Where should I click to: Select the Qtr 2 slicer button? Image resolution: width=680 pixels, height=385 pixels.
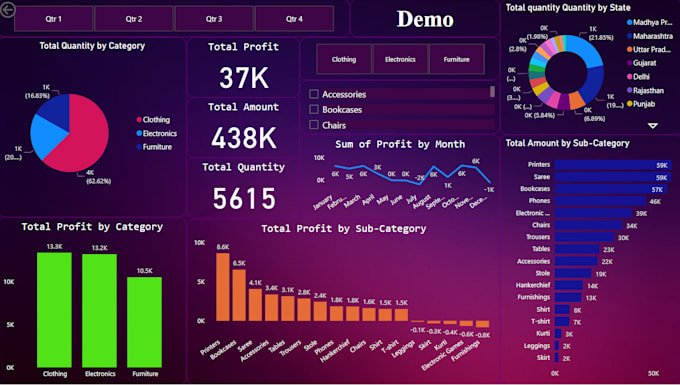click(x=134, y=19)
